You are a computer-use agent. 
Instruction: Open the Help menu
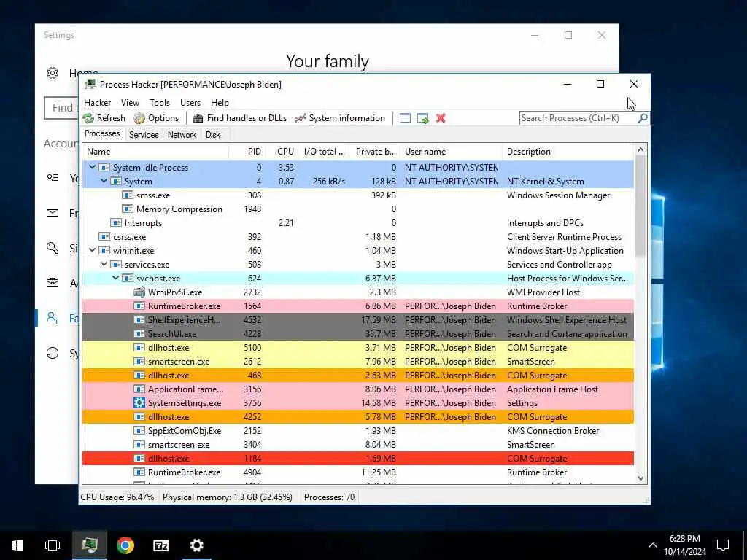(220, 102)
